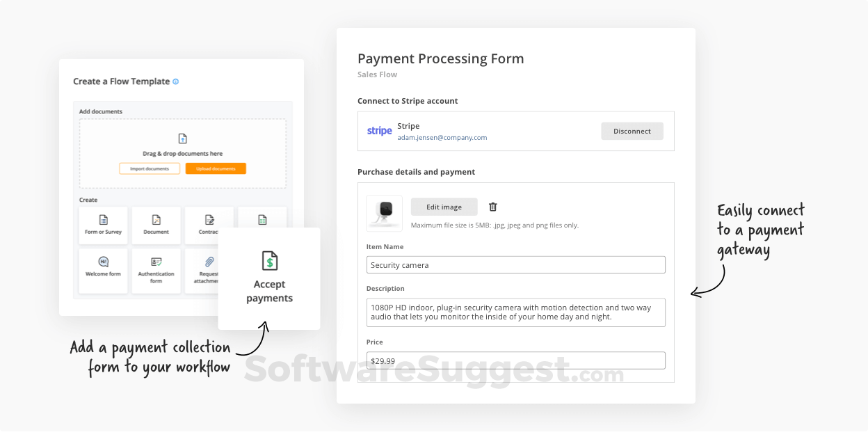The image size is (868, 437).
Task: Focus the Item Name input field
Action: (x=515, y=265)
